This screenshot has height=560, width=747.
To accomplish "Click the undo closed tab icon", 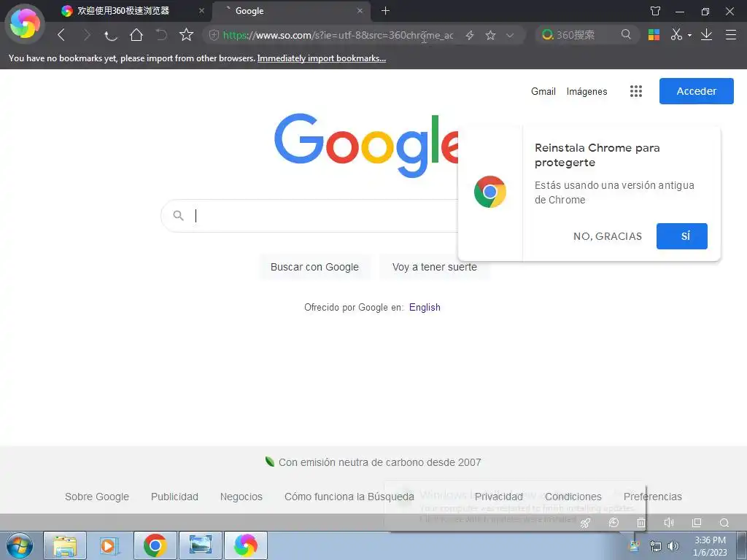I will pyautogui.click(x=162, y=35).
